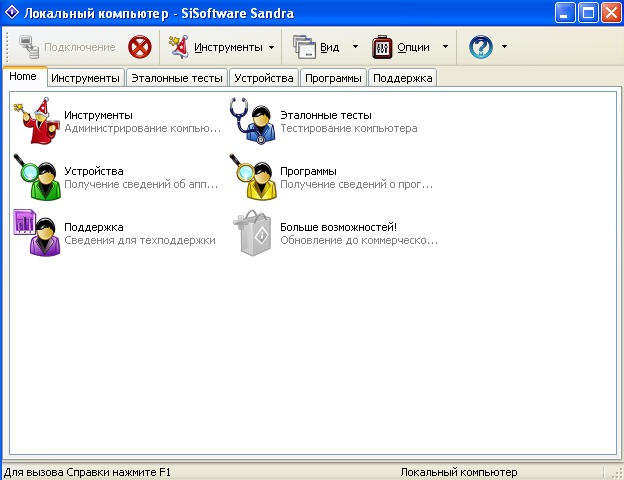Open the Программы yellow magnifier icon
624x480 pixels.
[253, 177]
